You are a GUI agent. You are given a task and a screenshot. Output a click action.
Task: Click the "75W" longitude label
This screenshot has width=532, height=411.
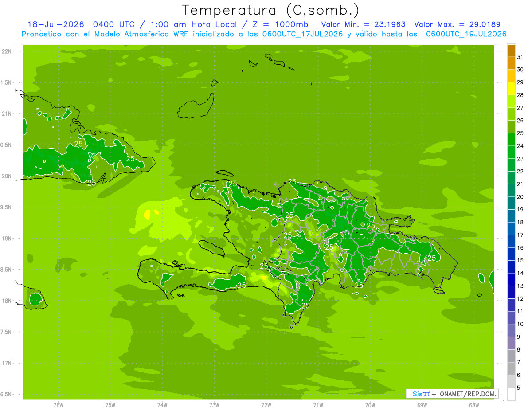coord(110,405)
